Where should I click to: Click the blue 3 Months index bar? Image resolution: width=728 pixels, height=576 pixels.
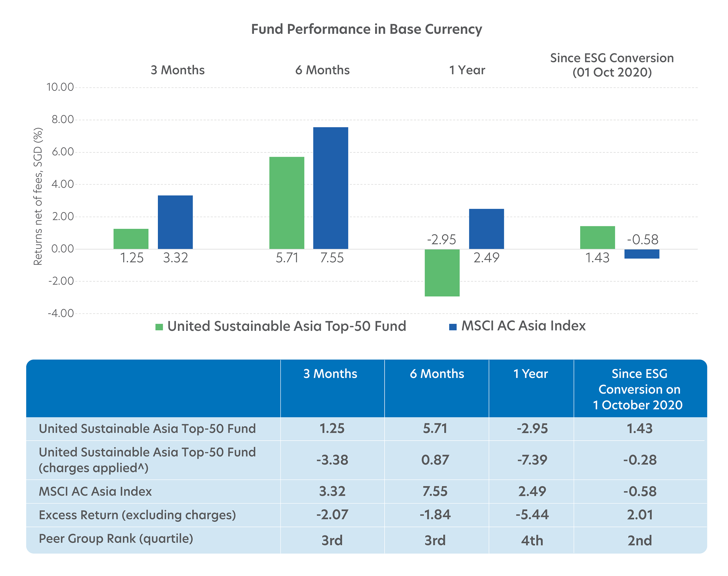tap(175, 222)
